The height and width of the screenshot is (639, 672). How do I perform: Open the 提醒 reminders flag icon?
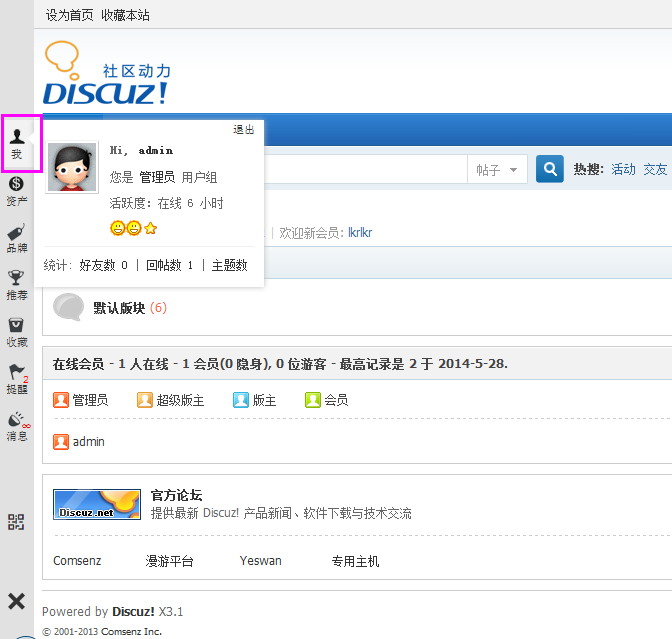[17, 380]
